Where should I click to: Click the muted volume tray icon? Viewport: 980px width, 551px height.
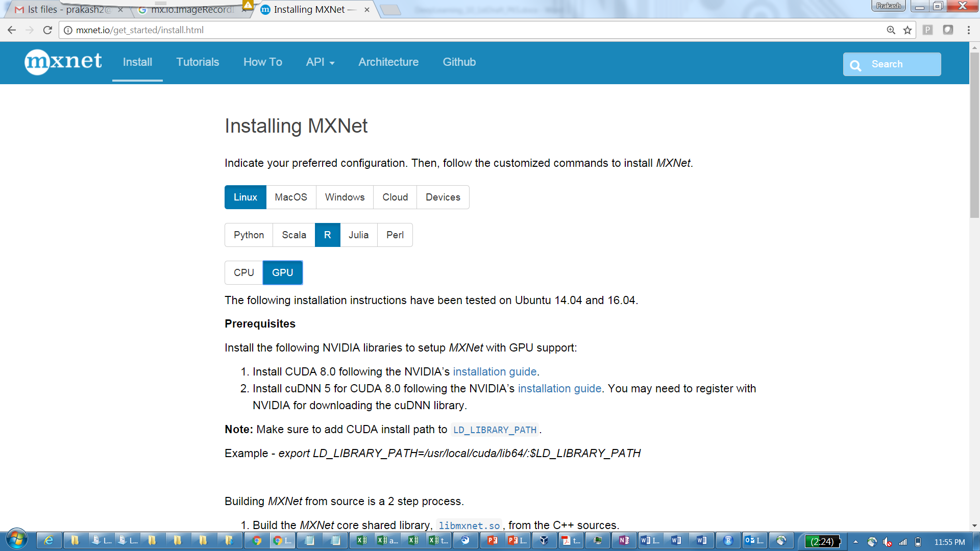[888, 542]
